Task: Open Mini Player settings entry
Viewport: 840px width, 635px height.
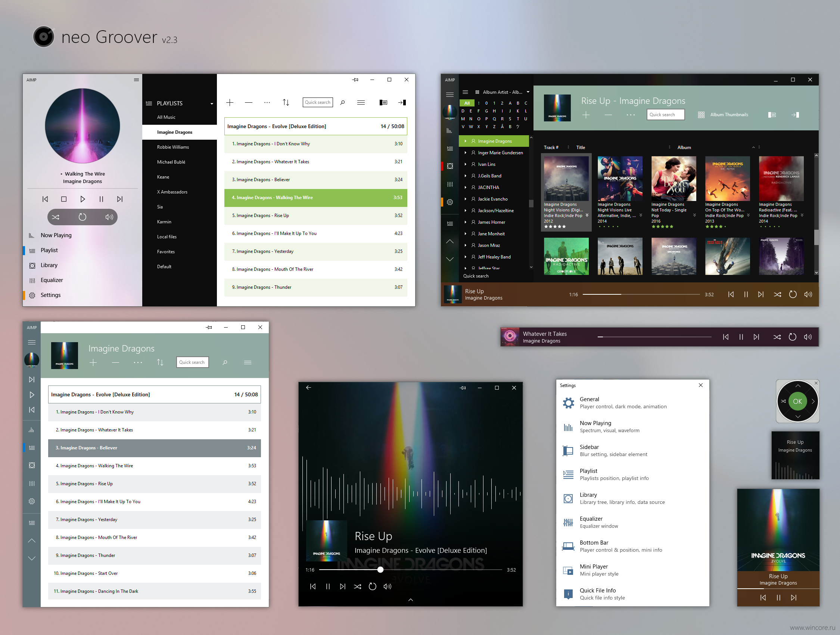Action: coord(633,570)
